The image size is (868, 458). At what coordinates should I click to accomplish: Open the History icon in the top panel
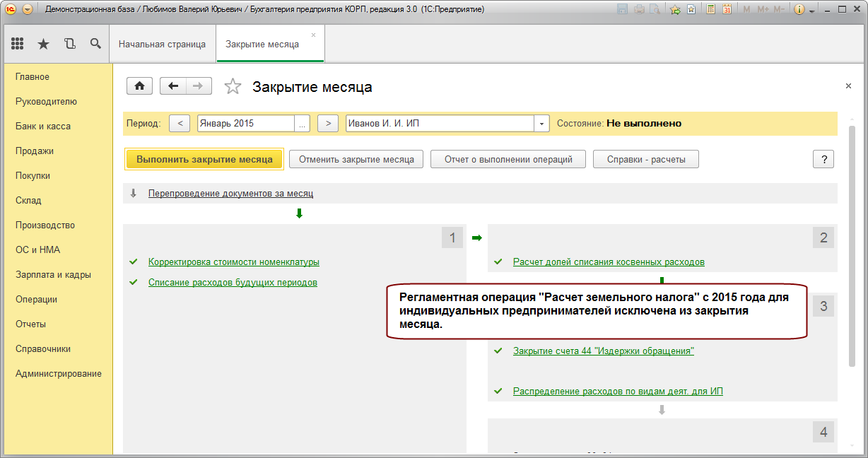click(69, 44)
